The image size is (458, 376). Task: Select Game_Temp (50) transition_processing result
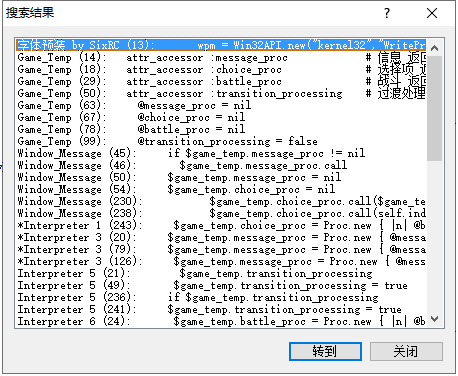[221, 93]
